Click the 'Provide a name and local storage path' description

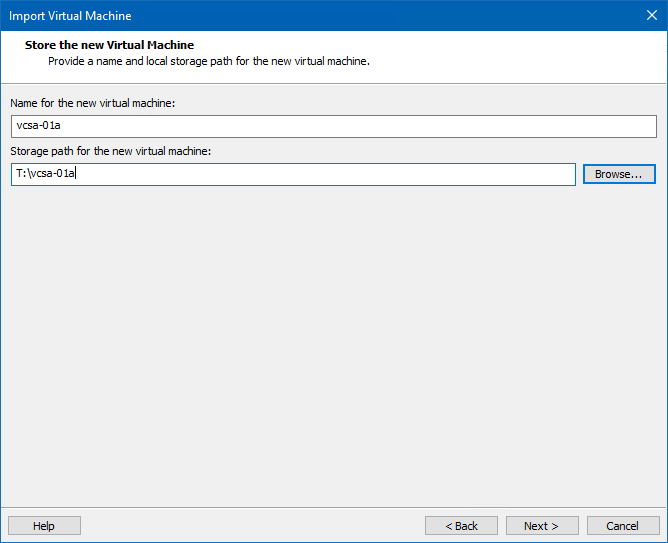[x=208, y=61]
